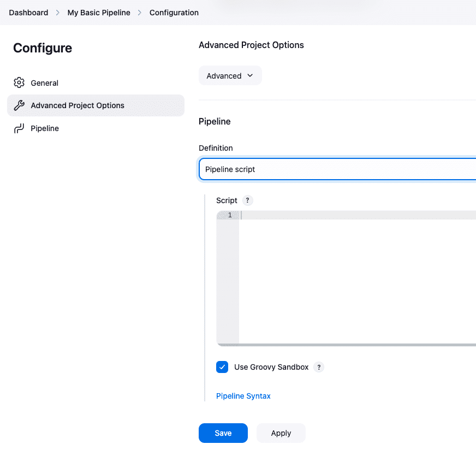Click the Use Groovy Sandbox label text
476x456 pixels.
(x=271, y=367)
